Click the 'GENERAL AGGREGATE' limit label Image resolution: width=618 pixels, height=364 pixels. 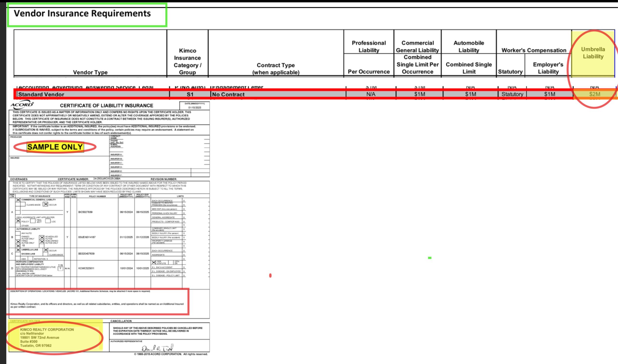163,218
